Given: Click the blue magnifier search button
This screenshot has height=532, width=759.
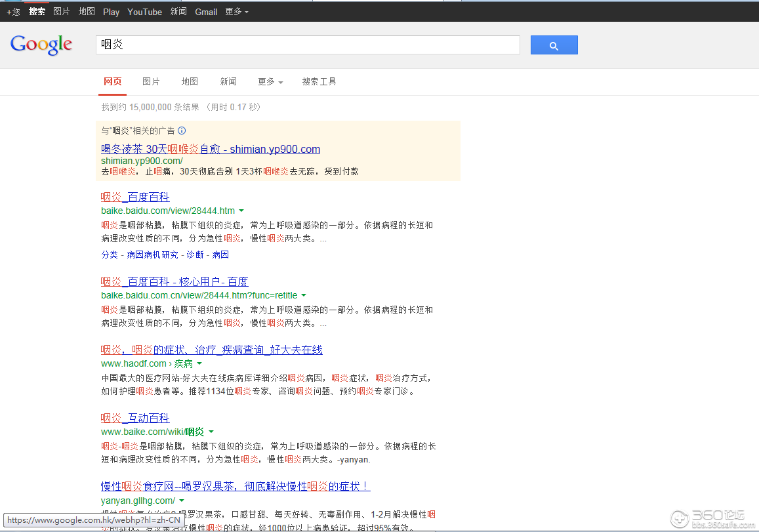Looking at the screenshot, I should pos(554,45).
